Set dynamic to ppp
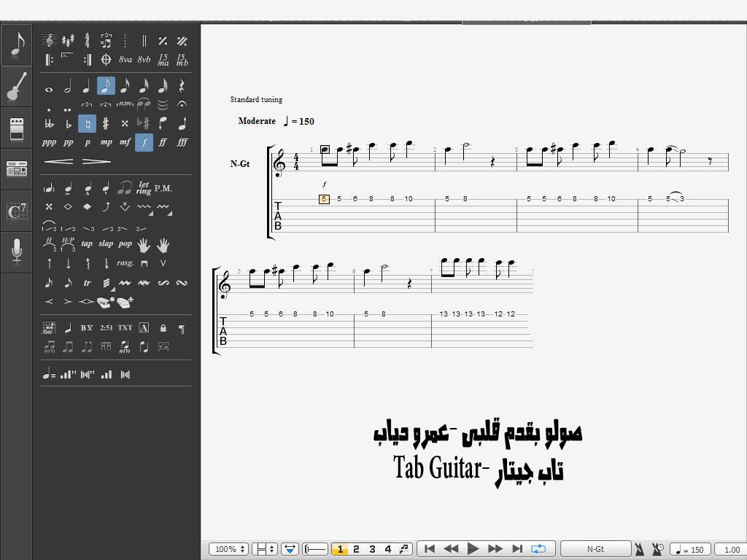Screen dimensions: 747x560 point(49,142)
